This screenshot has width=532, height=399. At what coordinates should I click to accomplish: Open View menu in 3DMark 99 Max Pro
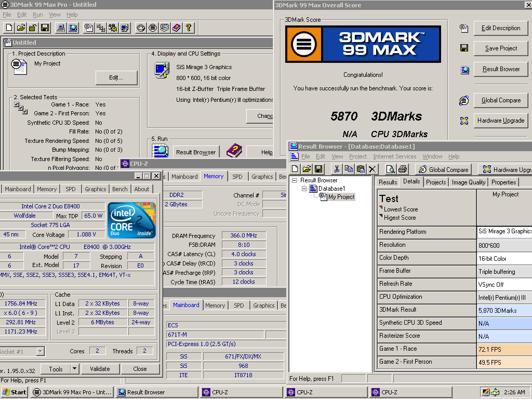tap(55, 15)
